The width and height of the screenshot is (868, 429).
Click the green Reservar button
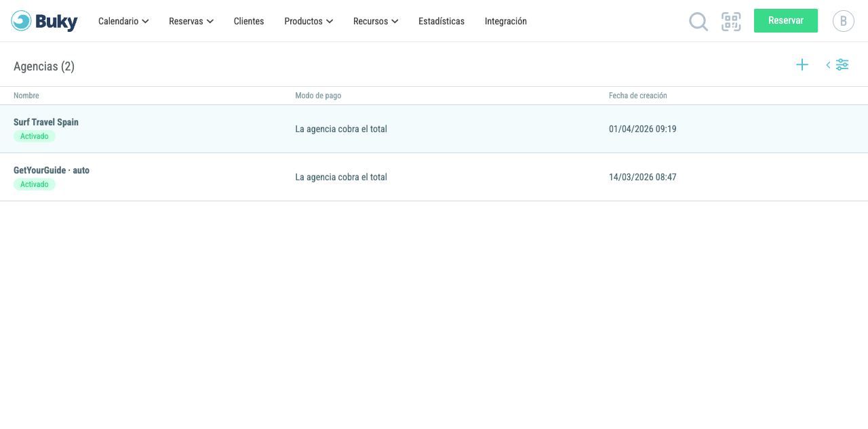pos(786,21)
